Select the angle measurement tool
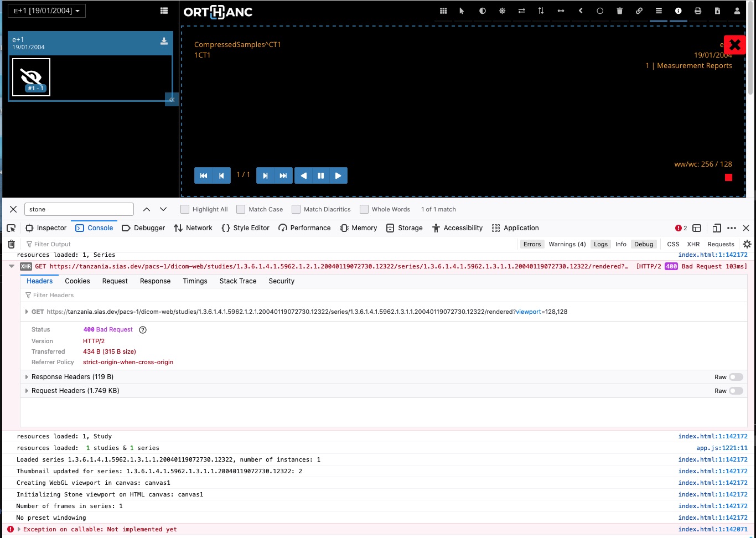Viewport: 756px width, 538px height. (x=581, y=11)
